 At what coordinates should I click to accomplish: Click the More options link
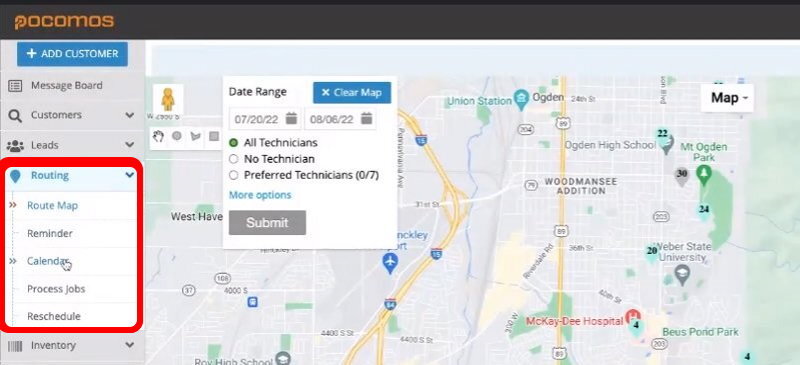260,195
